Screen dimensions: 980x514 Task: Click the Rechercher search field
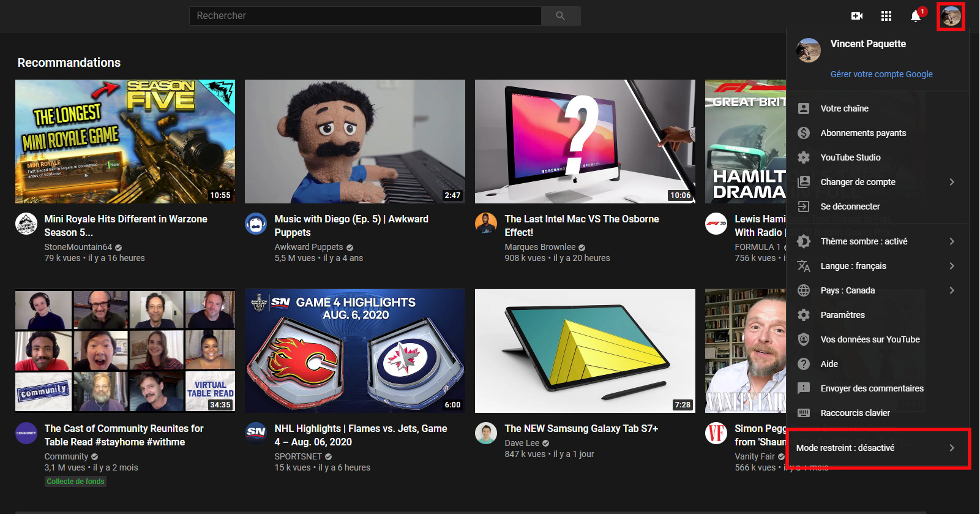(x=365, y=16)
